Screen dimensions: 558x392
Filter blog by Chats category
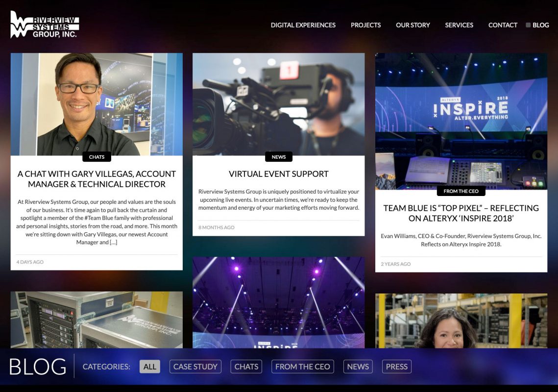(246, 367)
